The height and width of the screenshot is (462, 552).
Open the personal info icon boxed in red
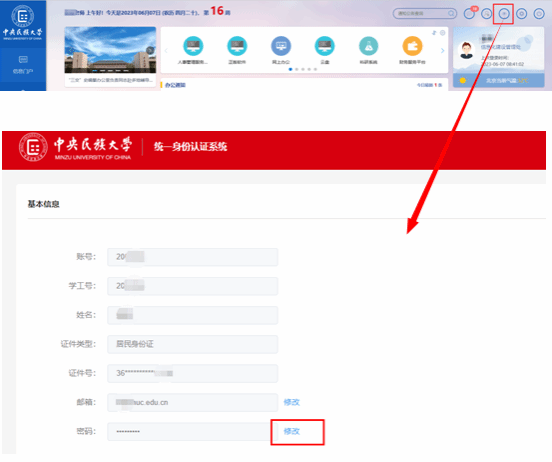point(504,14)
